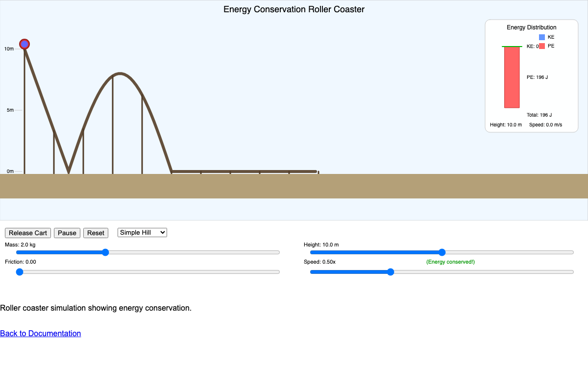Click the Height slider thumb

[x=442, y=252]
